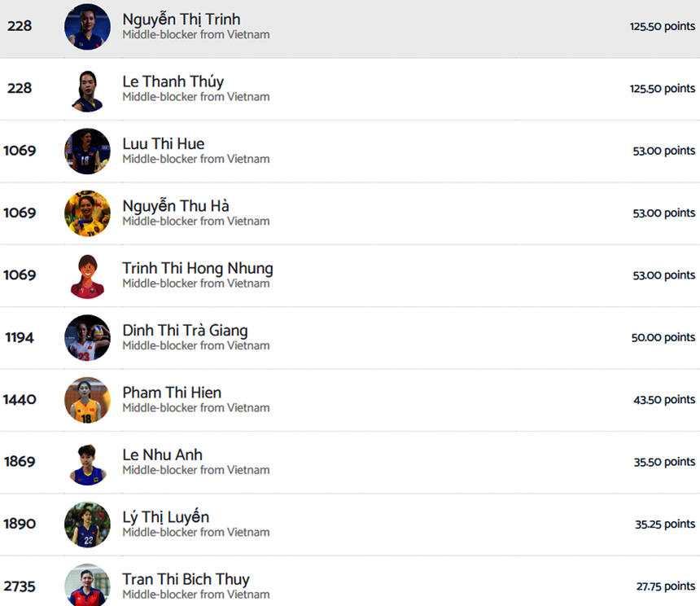700x606 pixels.
Task: Click Trinh Thi Hong Nhung's placeholder avatar
Action: pyautogui.click(x=87, y=275)
